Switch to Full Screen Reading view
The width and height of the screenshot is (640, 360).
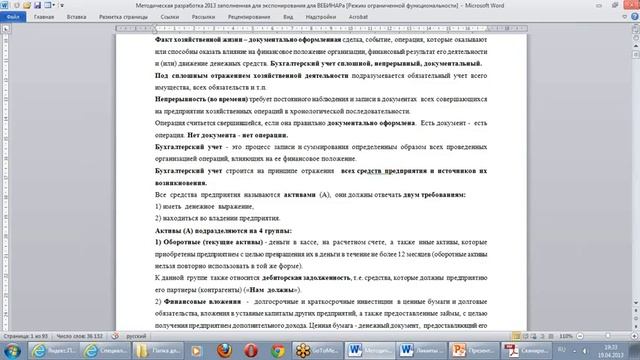click(525, 336)
